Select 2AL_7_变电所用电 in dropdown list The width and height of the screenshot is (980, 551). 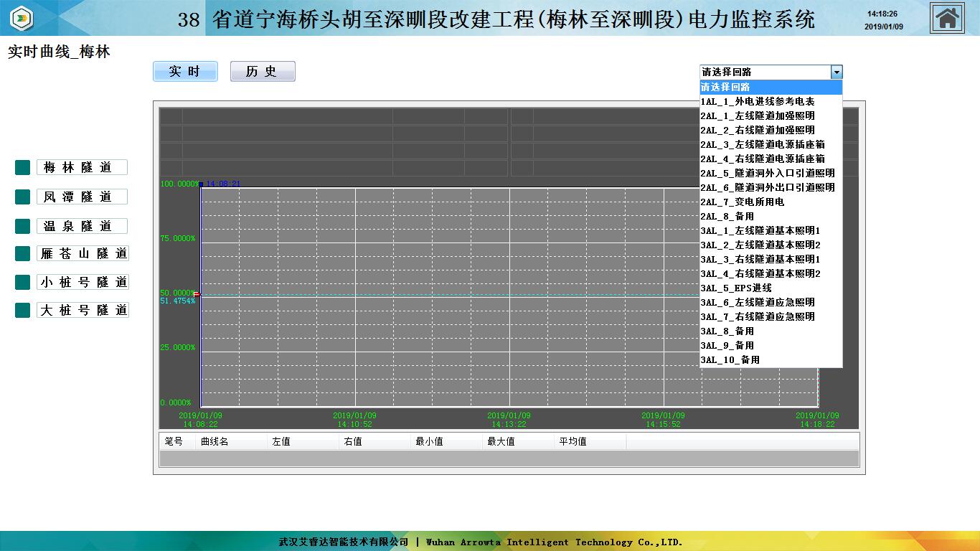[743, 202]
